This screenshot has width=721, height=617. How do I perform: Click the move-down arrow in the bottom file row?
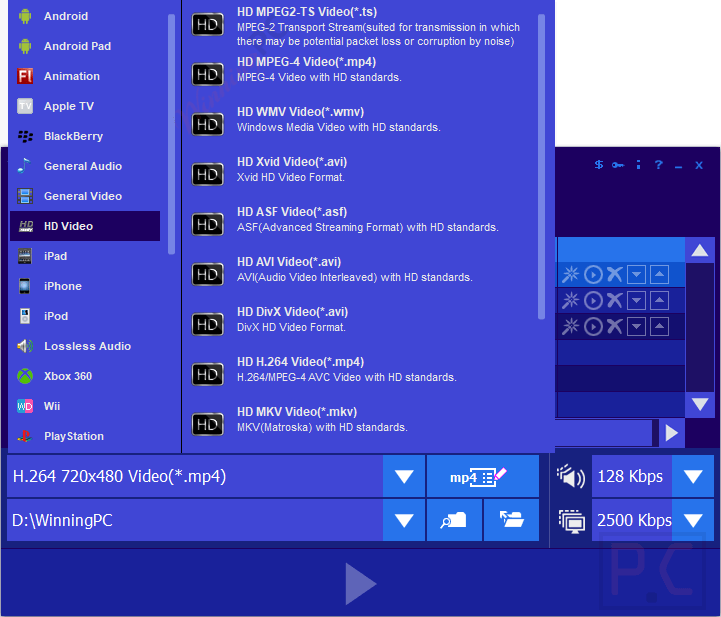click(636, 327)
